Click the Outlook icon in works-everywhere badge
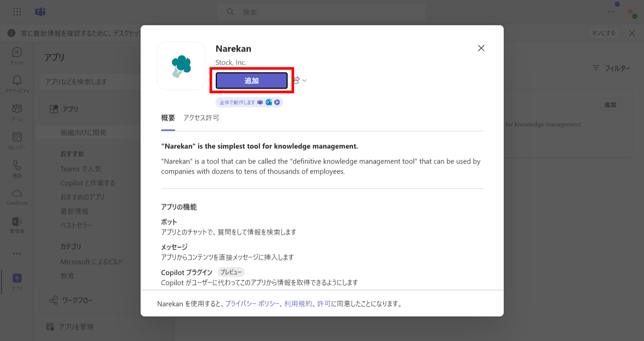This screenshot has width=644, height=341. click(269, 102)
